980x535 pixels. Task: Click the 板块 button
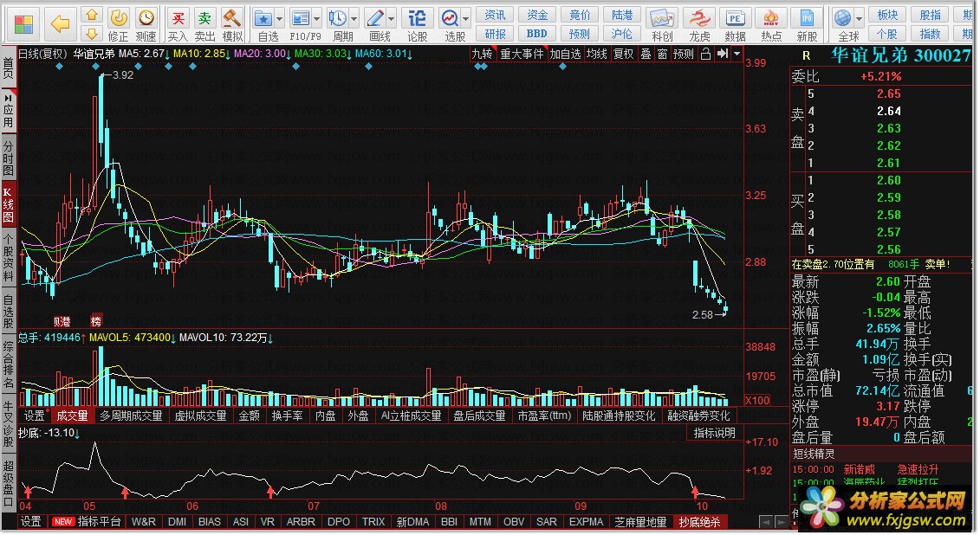click(887, 15)
